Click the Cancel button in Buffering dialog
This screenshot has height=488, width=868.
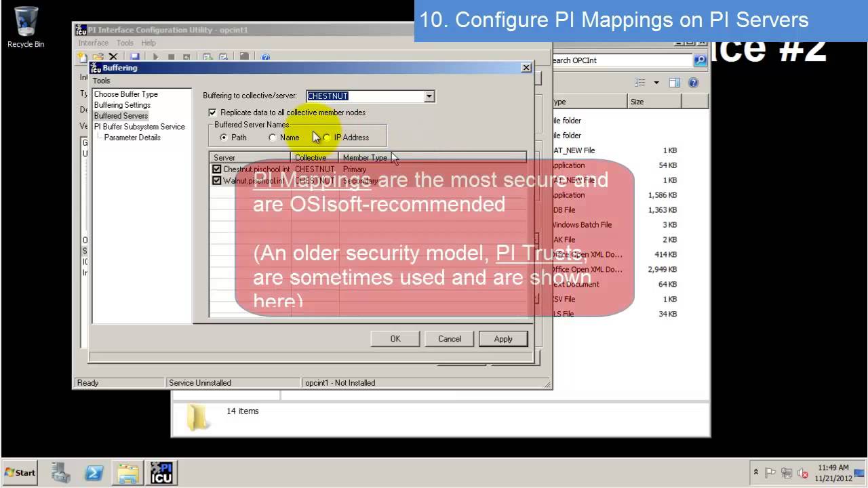tap(450, 339)
